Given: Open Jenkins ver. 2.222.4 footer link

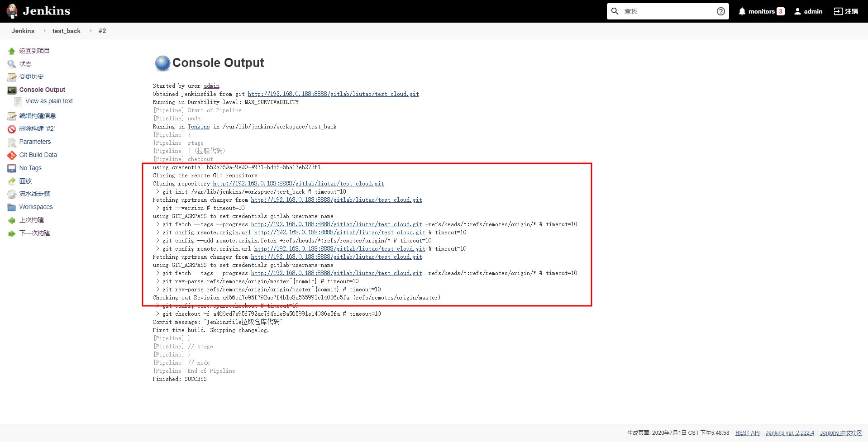Looking at the screenshot, I should pos(790,433).
